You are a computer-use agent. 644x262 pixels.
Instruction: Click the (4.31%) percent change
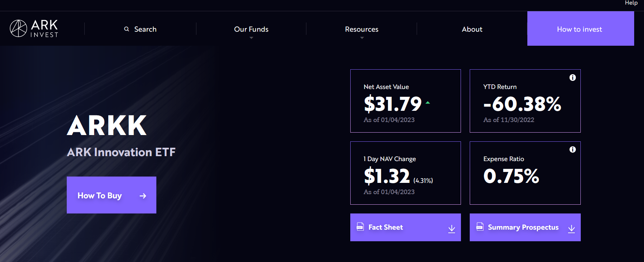423,180
